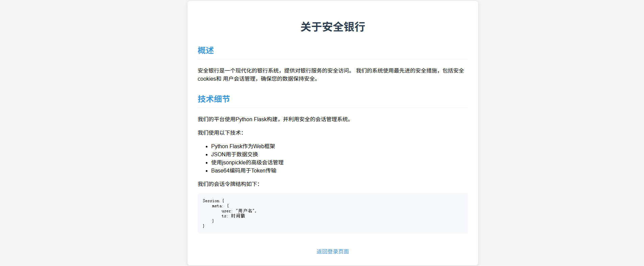Click the 我们使用以下技术 line
Viewport: 644px width, 266px height.
[220, 133]
